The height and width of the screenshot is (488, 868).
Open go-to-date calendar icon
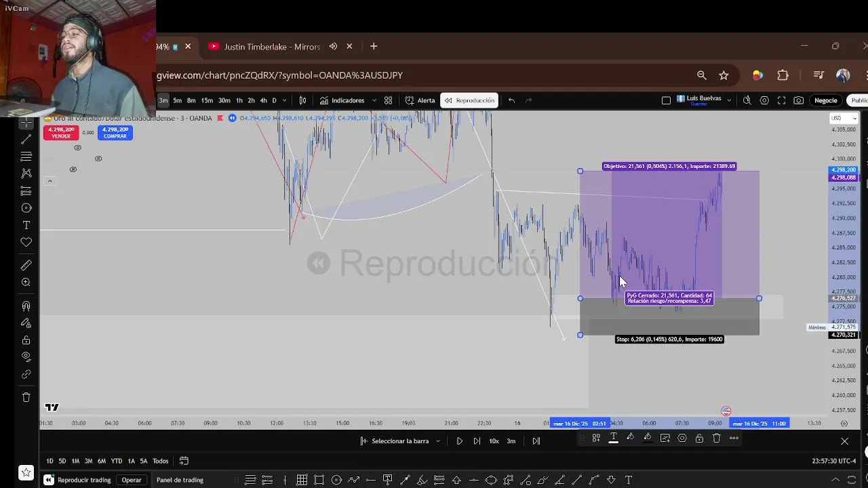pos(184,461)
